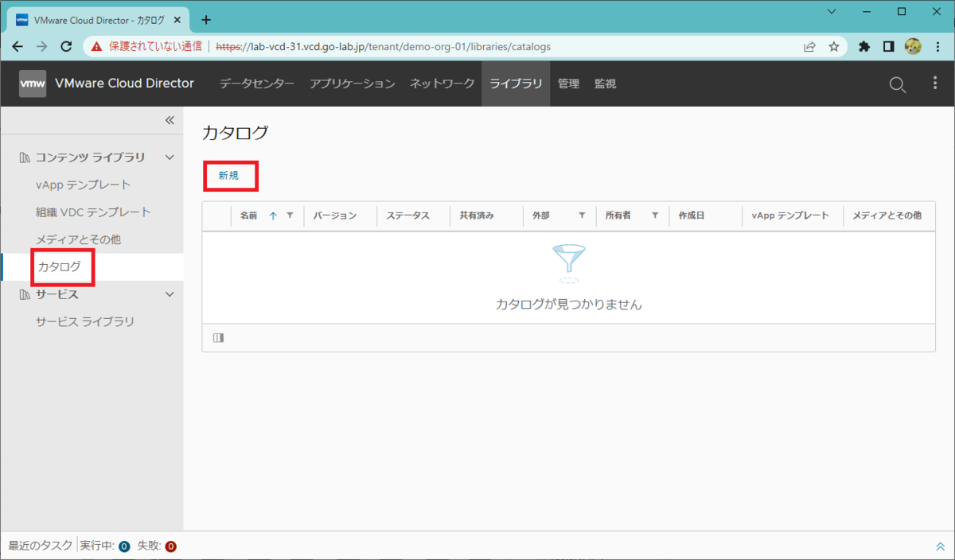Open ネットワーク menu

(442, 84)
